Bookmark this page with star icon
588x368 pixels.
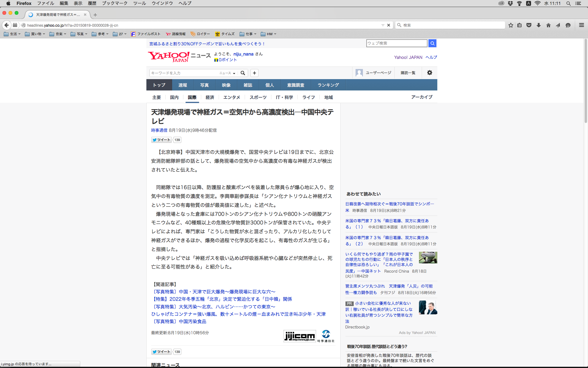pyautogui.click(x=511, y=25)
